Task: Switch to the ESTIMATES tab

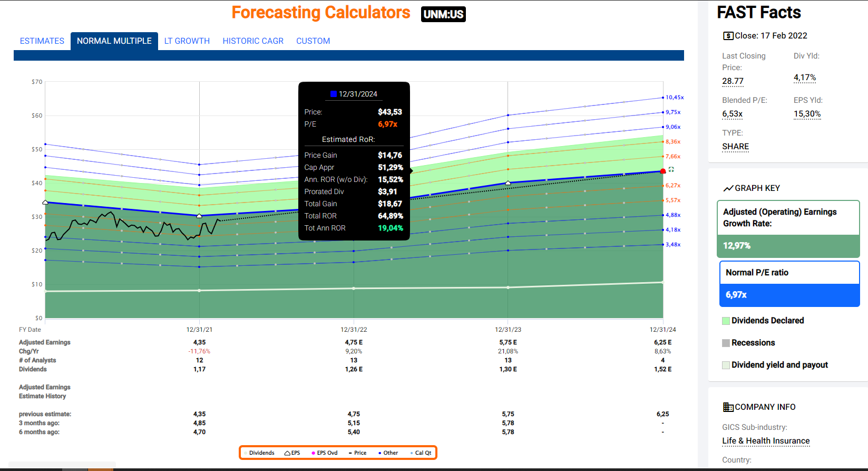Action: tap(42, 41)
